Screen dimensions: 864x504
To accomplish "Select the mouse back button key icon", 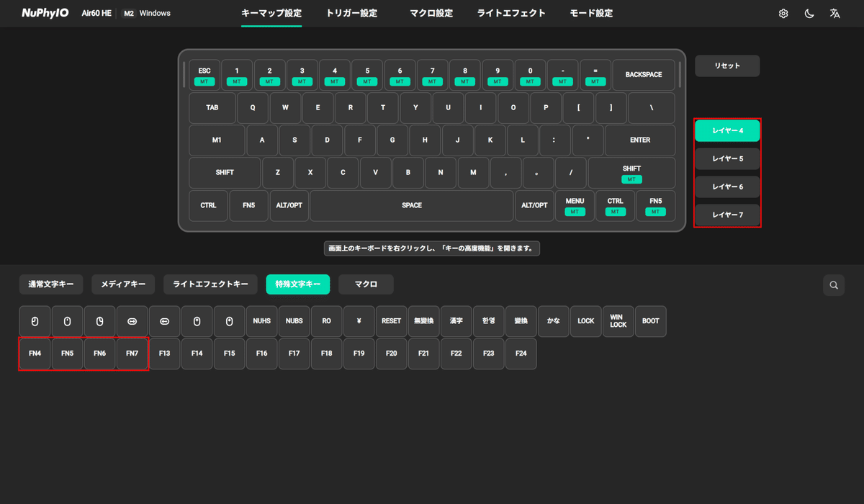I will 164,321.
